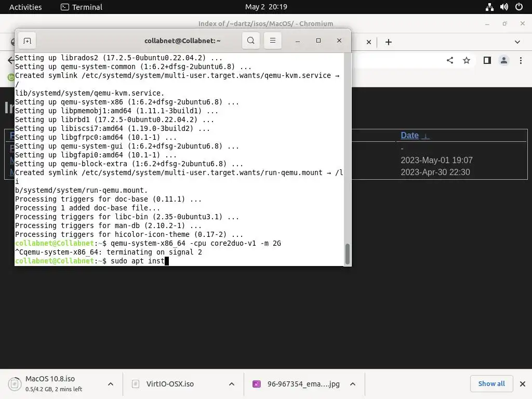Open the Terminal app menu in top bar
The width and height of the screenshot is (532, 399).
82,7
